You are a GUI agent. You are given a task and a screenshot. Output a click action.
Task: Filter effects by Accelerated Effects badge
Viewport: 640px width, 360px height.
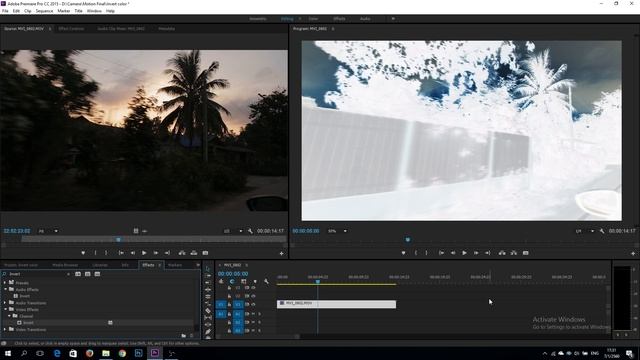tap(78, 274)
